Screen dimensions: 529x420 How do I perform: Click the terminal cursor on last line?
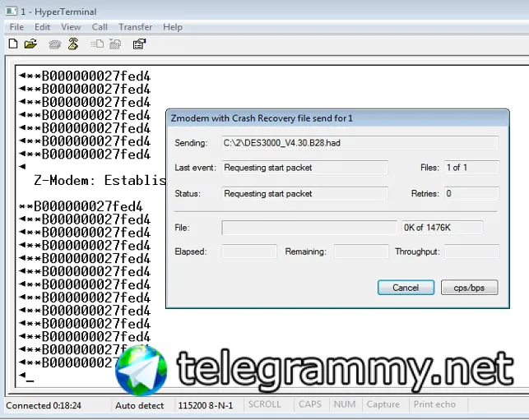point(30,381)
